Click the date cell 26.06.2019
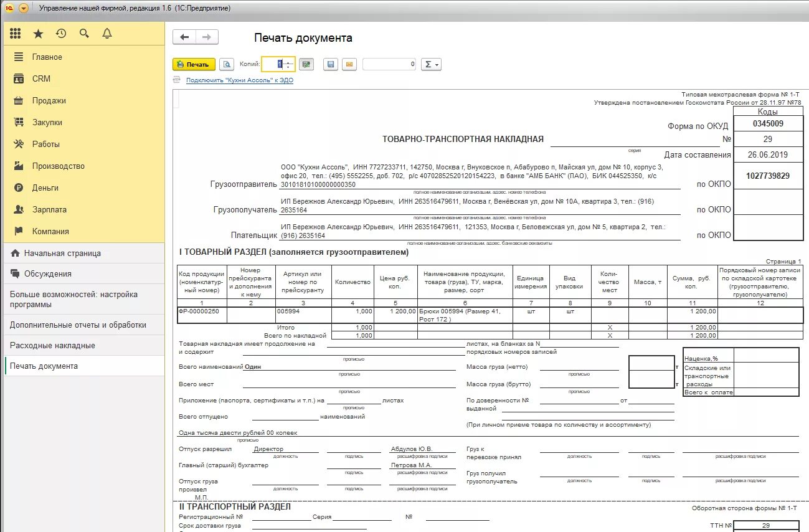809x532 pixels. pos(768,154)
